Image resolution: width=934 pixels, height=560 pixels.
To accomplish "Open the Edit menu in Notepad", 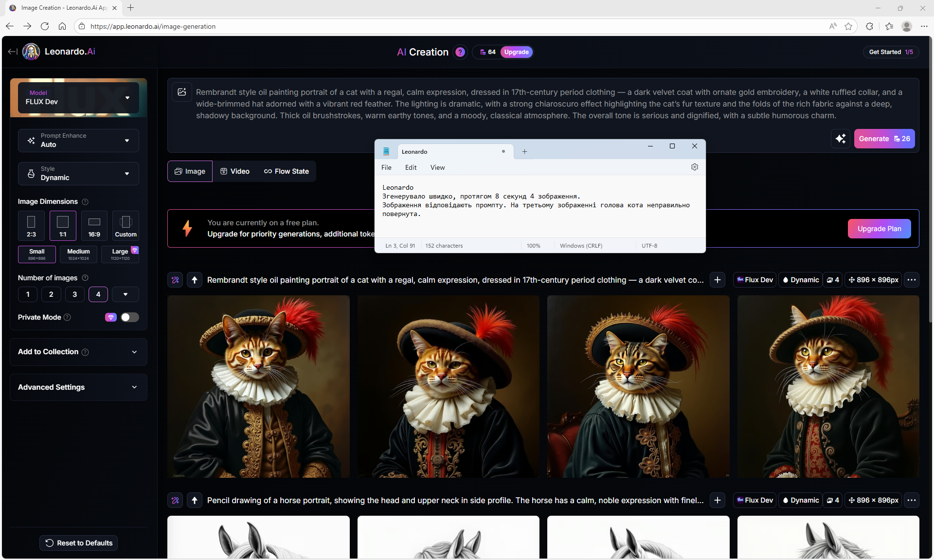I will point(411,167).
